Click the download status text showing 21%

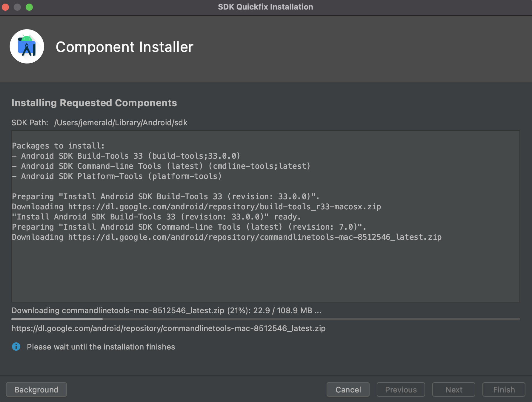(166, 310)
